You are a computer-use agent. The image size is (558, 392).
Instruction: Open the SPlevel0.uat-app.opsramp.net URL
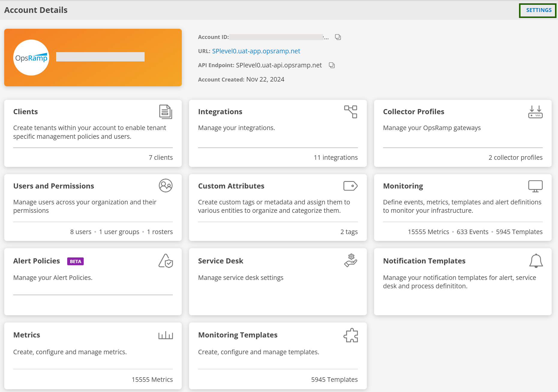click(x=256, y=51)
